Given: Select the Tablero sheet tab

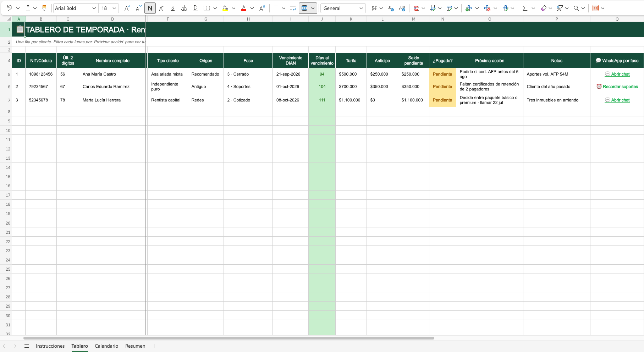Looking at the screenshot, I should pyautogui.click(x=79, y=346).
